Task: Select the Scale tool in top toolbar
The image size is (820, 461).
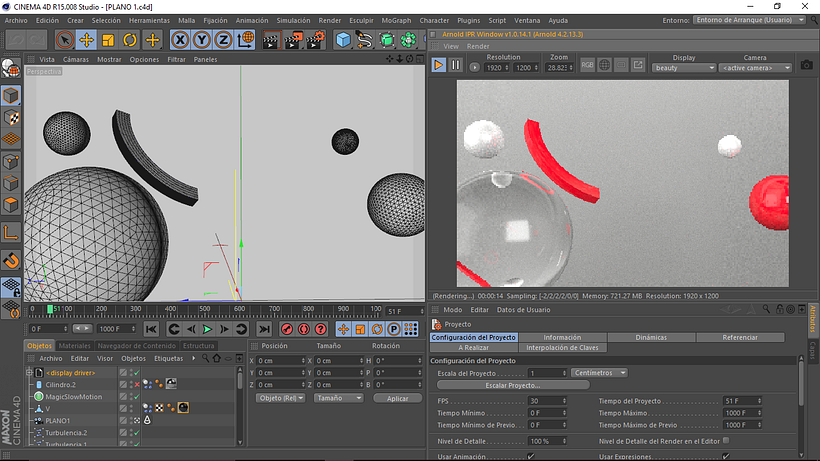Action: pos(109,40)
